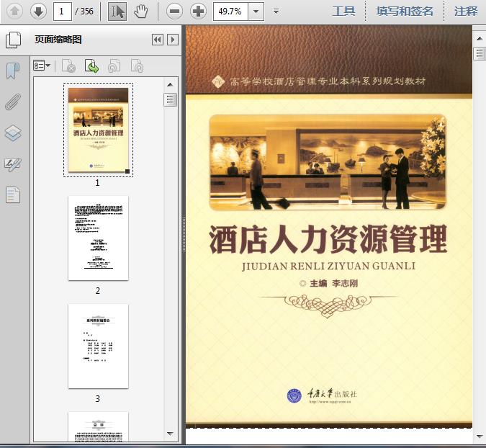Viewport: 486px width, 448px height.
Task: Show the Layers panel
Action: 13,133
